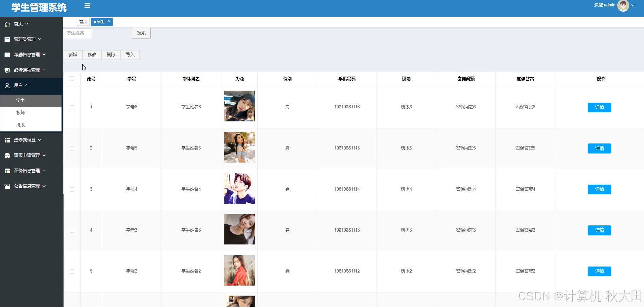Check the row checkbox for 学号3
The width and height of the screenshot is (644, 307).
pos(72,231)
